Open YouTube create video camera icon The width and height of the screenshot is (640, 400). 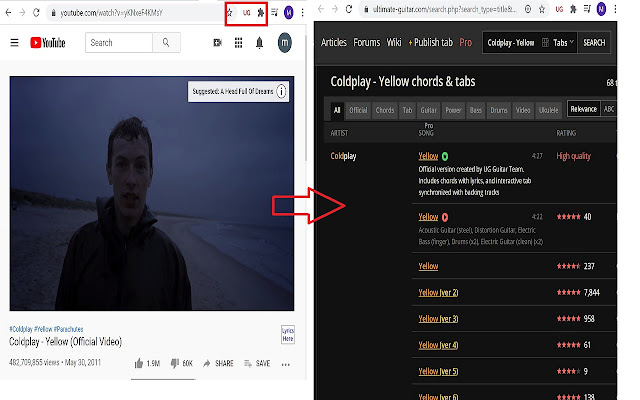tap(218, 43)
